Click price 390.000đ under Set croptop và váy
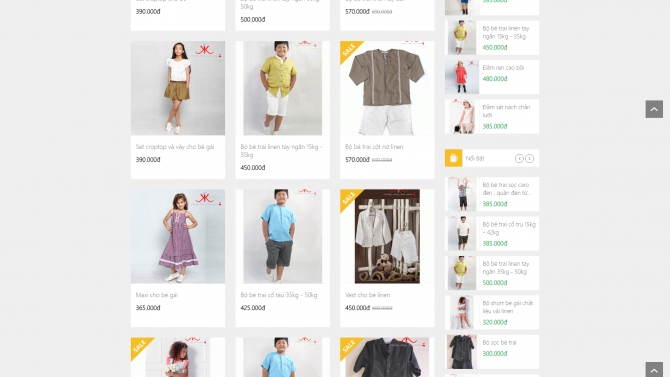 148,159
